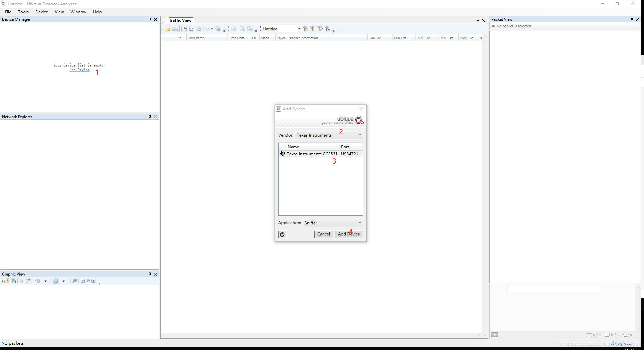Click the clear traffic brush icon
Image resolution: width=644 pixels, height=350 pixels.
tap(208, 29)
